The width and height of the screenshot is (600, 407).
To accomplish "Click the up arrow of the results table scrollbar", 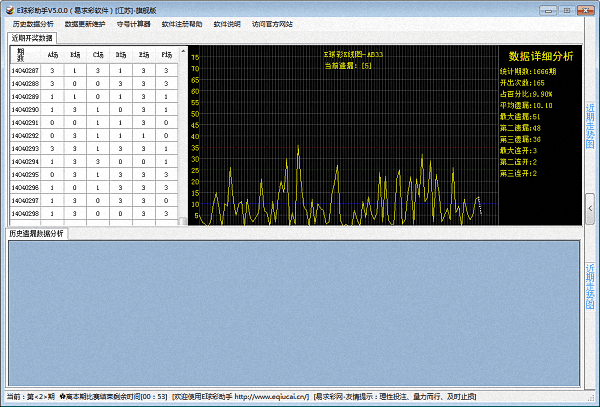I will (x=183, y=51).
